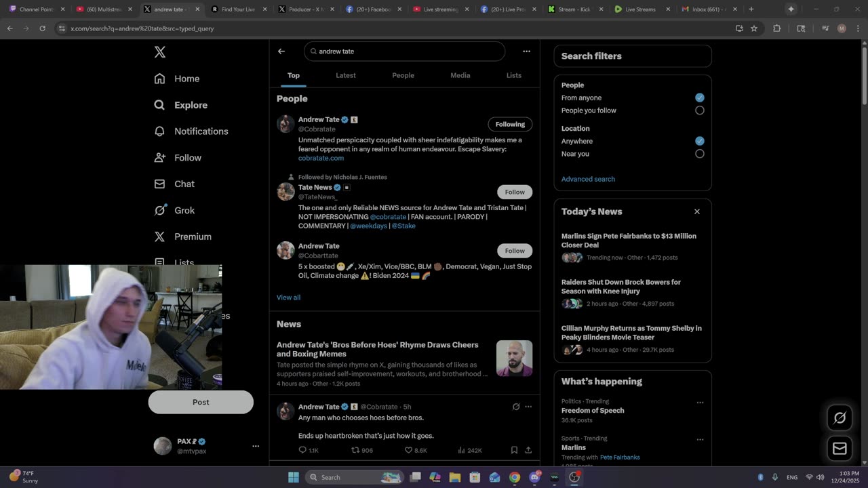Open the three-dot search options menu
This screenshot has height=488, width=868.
(526, 52)
